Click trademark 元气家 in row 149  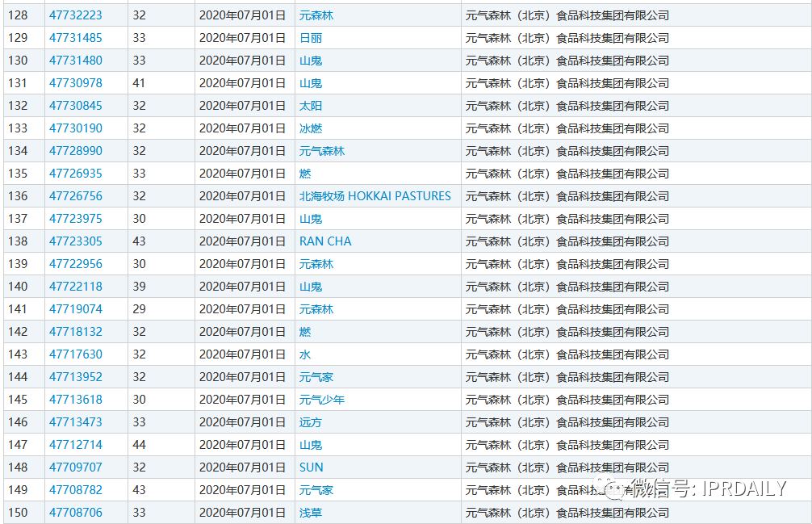[x=316, y=490]
